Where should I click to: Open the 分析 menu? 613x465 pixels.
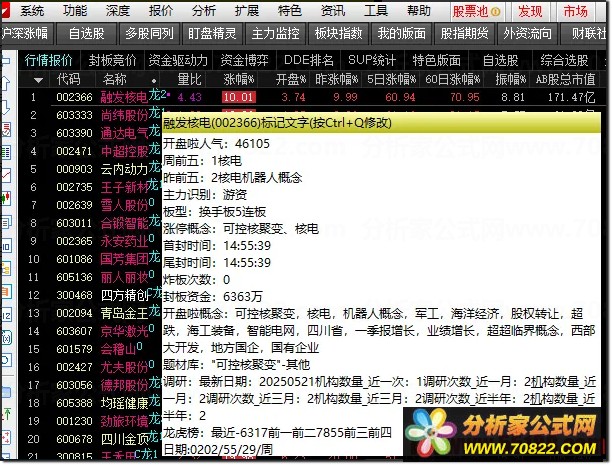click(204, 10)
